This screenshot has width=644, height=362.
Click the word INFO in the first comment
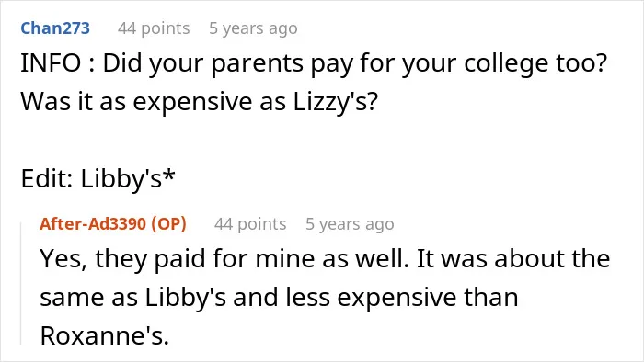(51, 63)
